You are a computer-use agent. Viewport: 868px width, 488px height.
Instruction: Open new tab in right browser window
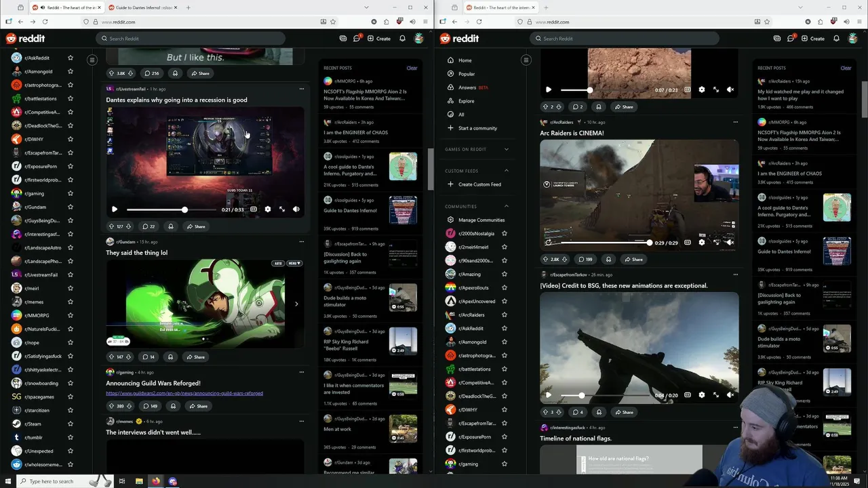[x=546, y=7]
